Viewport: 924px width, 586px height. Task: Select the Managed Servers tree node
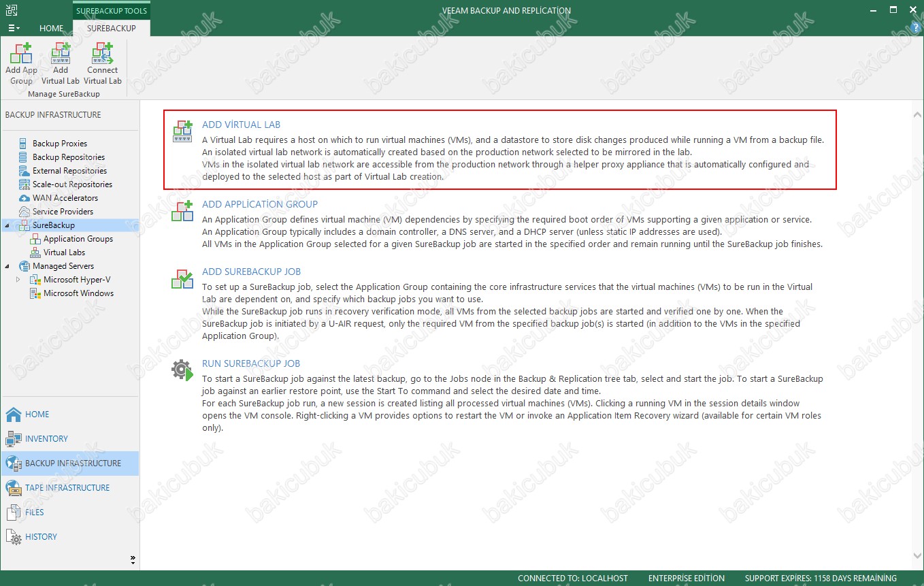pyautogui.click(x=63, y=266)
